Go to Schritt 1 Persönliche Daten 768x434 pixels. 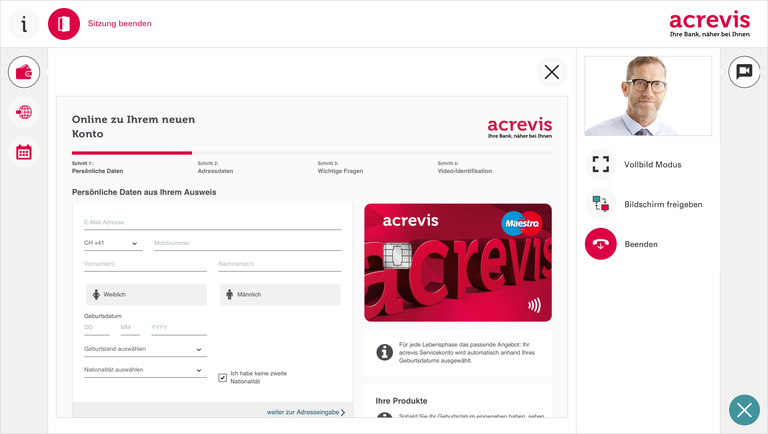[97, 168]
